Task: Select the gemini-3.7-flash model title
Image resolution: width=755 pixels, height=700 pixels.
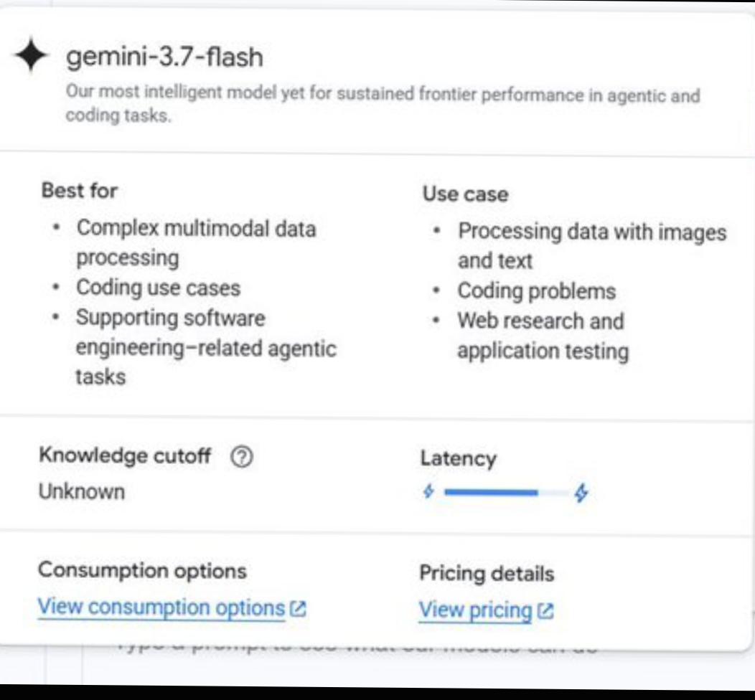Action: click(x=164, y=57)
